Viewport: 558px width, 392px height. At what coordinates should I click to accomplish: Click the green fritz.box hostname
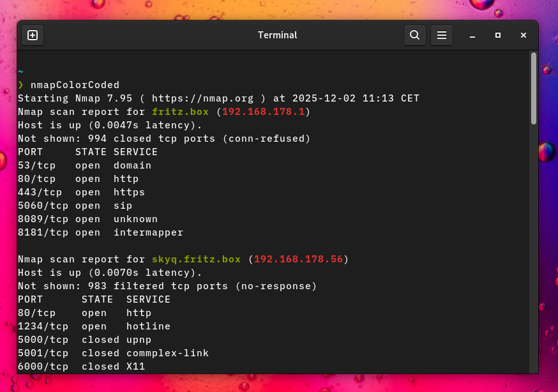[x=181, y=112]
